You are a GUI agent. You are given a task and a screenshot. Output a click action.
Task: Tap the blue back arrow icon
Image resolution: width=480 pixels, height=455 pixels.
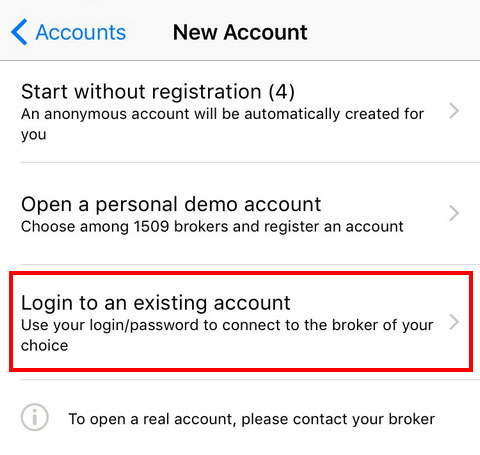[x=19, y=32]
